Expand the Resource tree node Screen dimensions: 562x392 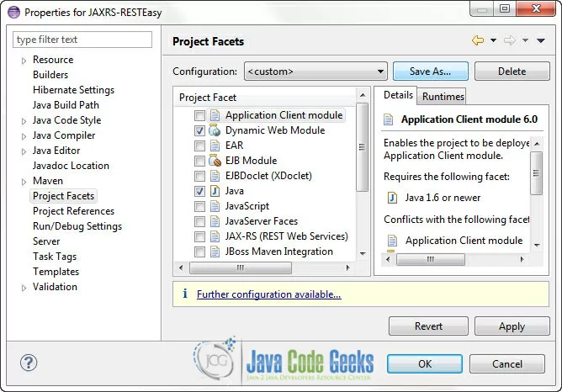coord(24,61)
